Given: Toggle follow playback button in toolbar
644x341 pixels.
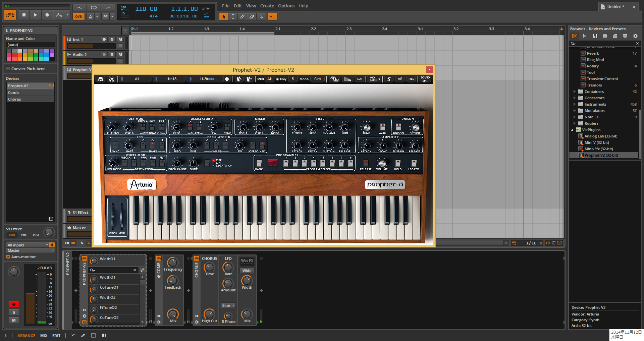Looking at the screenshot, I should [272, 16].
